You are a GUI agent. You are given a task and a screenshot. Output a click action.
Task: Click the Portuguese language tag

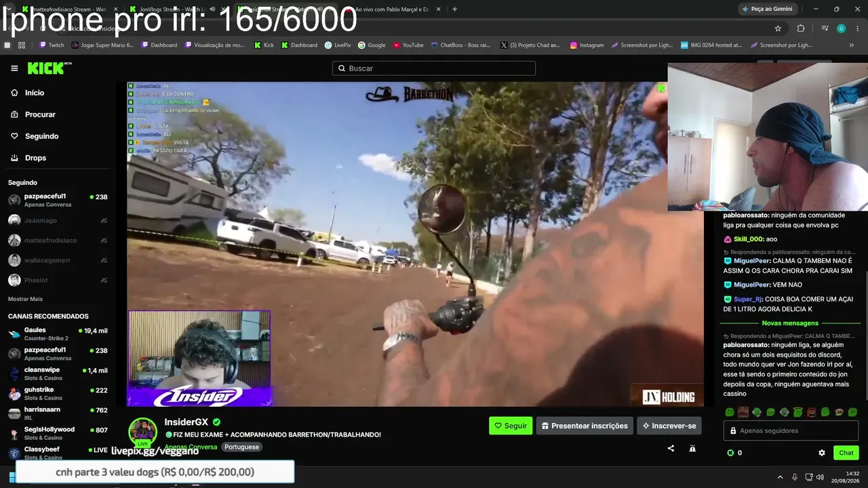pyautogui.click(x=242, y=447)
